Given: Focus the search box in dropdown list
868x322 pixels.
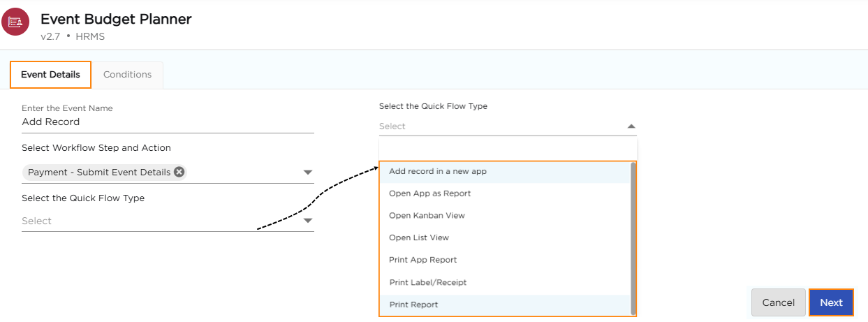Looking at the screenshot, I should click(x=508, y=149).
